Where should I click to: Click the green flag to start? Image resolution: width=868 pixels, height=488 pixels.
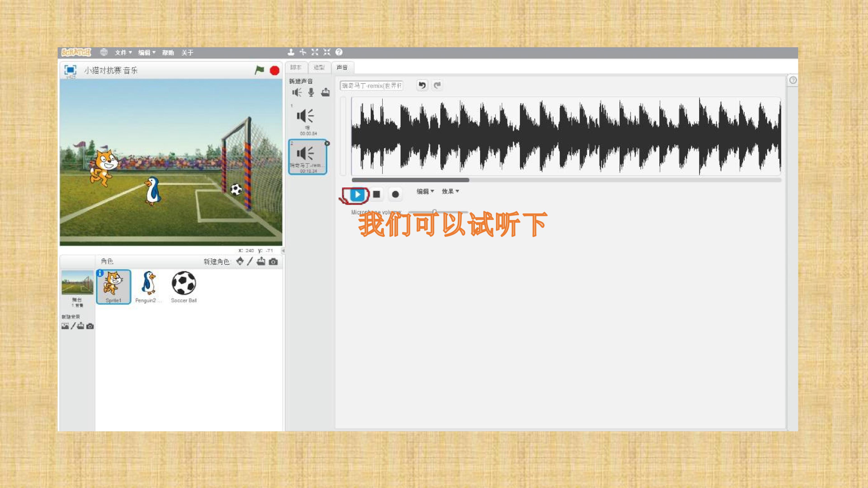click(x=259, y=70)
